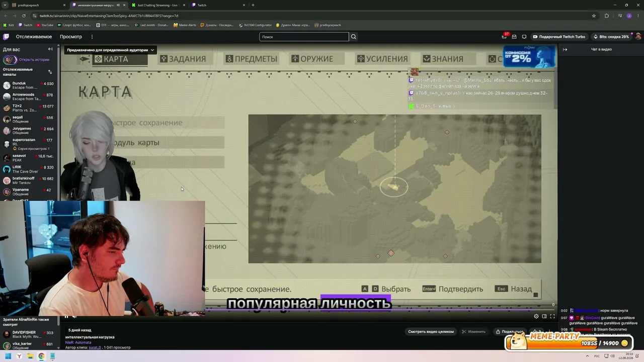644x362 pixels.
Task: Open the Открыть истории stories entry
Action: (x=28, y=60)
